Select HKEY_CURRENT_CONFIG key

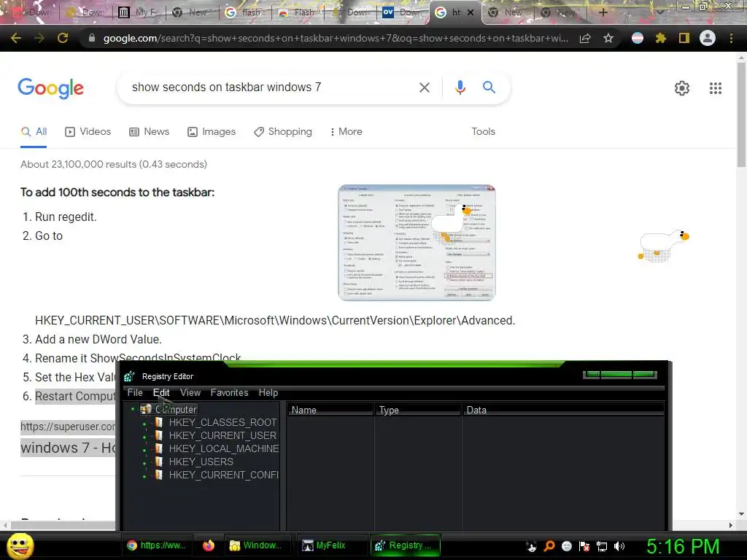click(223, 475)
